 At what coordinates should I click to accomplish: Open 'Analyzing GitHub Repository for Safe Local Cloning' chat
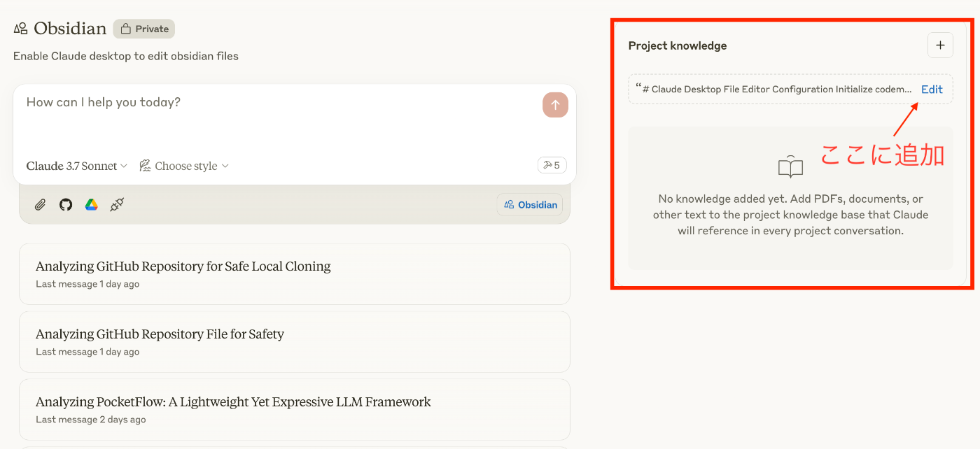[295, 274]
